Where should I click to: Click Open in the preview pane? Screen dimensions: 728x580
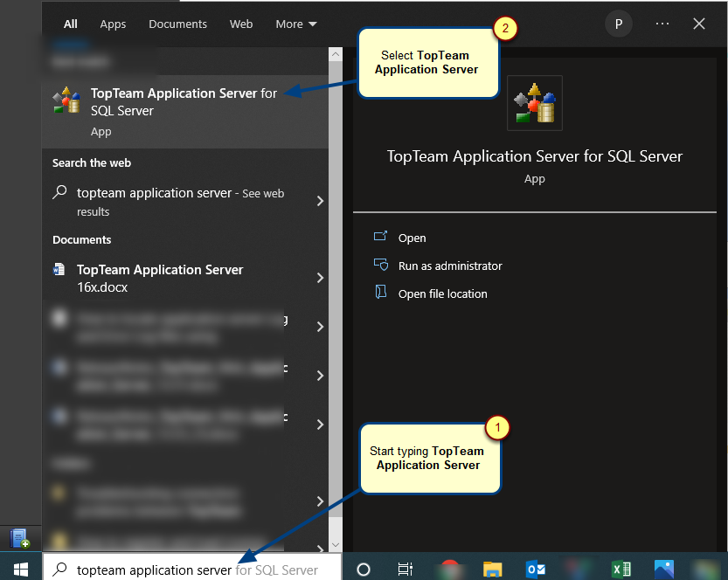412,238
